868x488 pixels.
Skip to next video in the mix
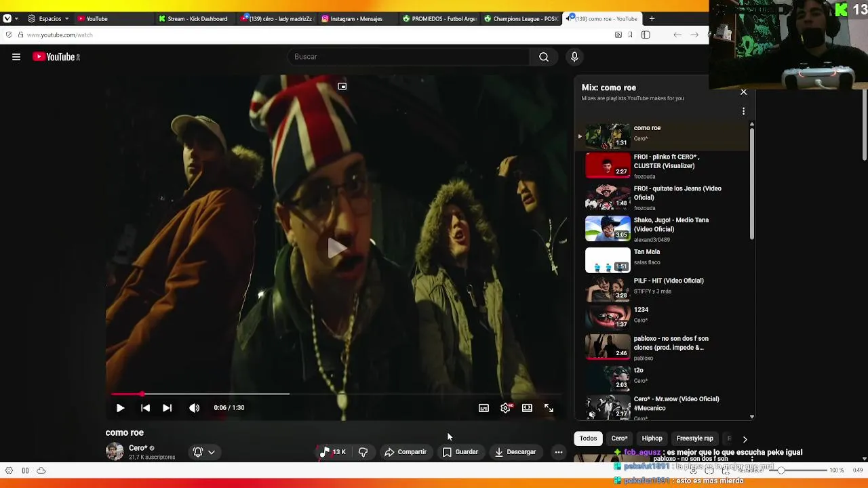[x=167, y=408]
